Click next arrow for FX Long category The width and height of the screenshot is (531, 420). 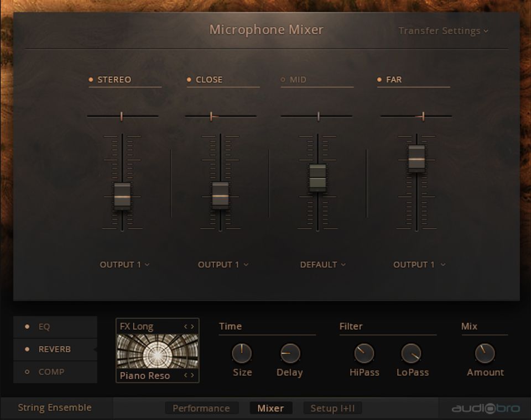(x=192, y=327)
